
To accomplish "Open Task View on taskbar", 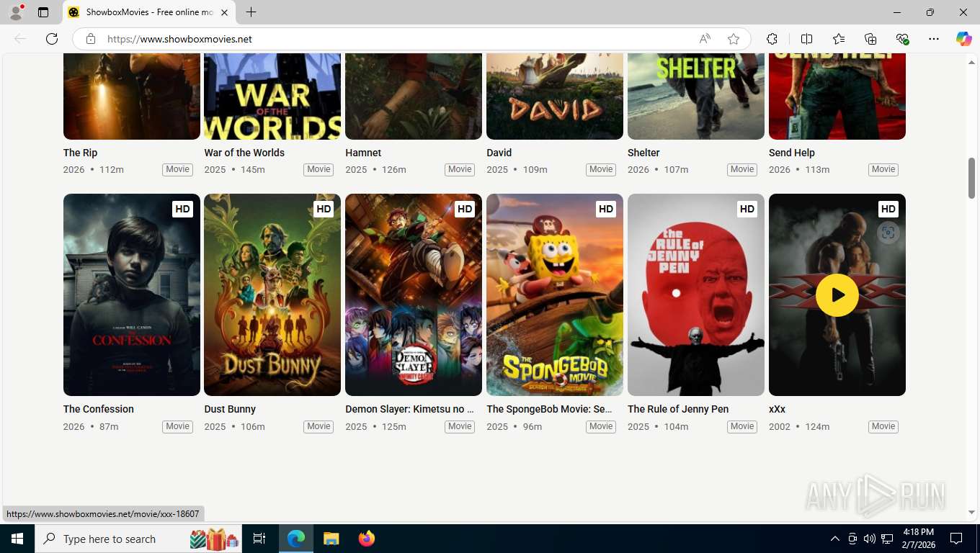I will 259,539.
